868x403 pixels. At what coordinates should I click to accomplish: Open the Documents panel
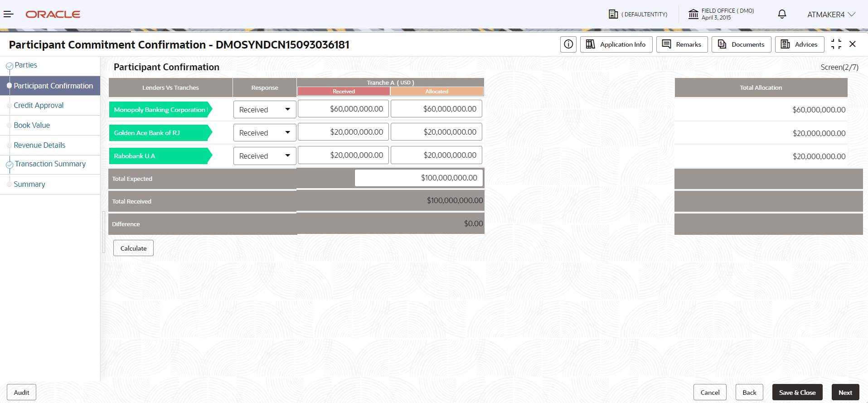(741, 44)
